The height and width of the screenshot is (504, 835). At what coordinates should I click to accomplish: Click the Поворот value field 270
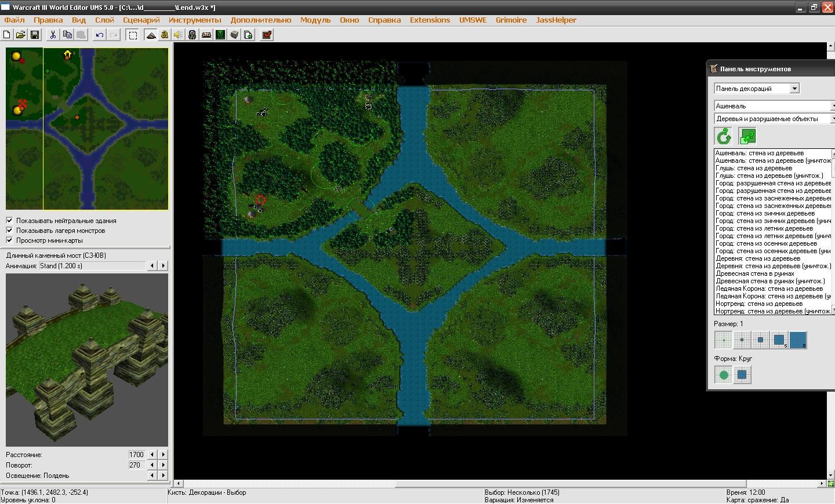coord(137,465)
